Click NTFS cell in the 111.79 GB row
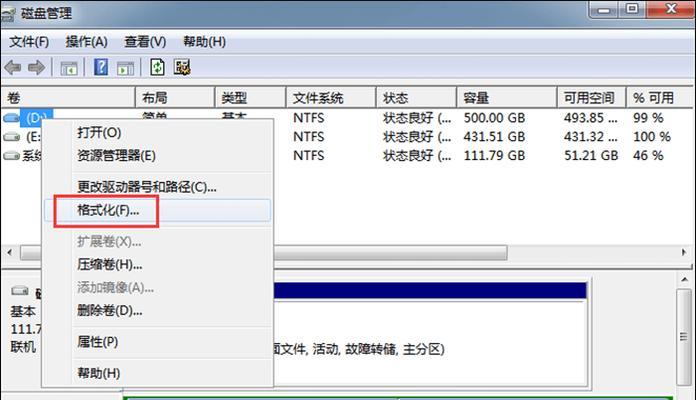 308,156
